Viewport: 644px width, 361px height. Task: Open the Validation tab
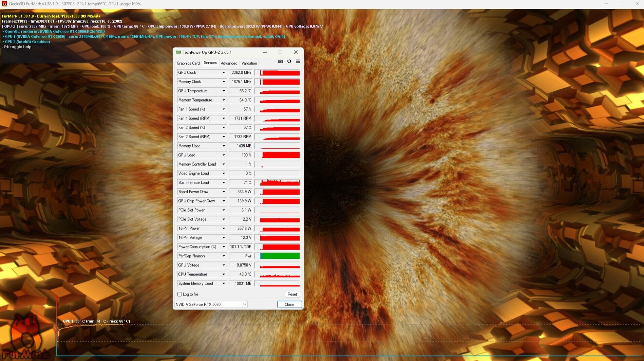[249, 63]
